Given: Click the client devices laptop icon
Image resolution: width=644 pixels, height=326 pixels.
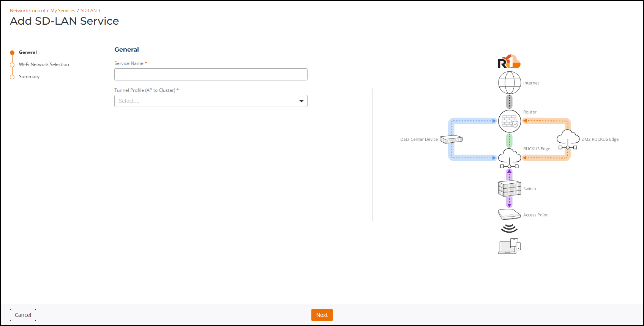Looking at the screenshot, I should (x=509, y=246).
